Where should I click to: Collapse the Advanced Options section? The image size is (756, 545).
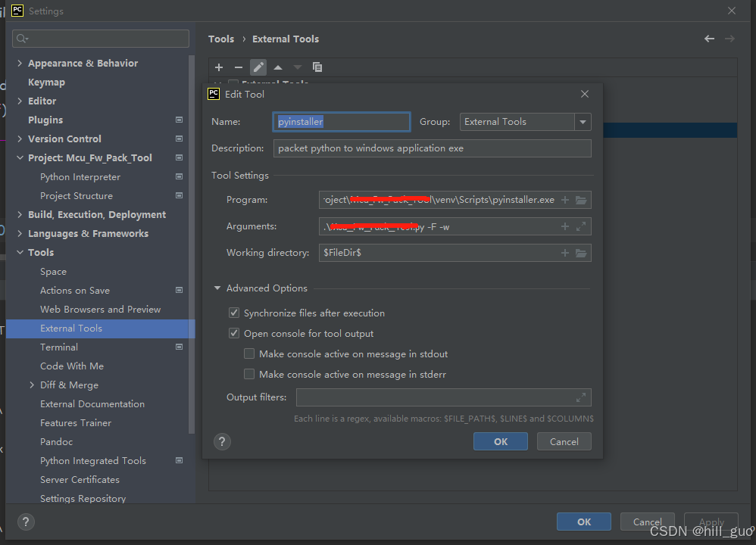pos(217,288)
